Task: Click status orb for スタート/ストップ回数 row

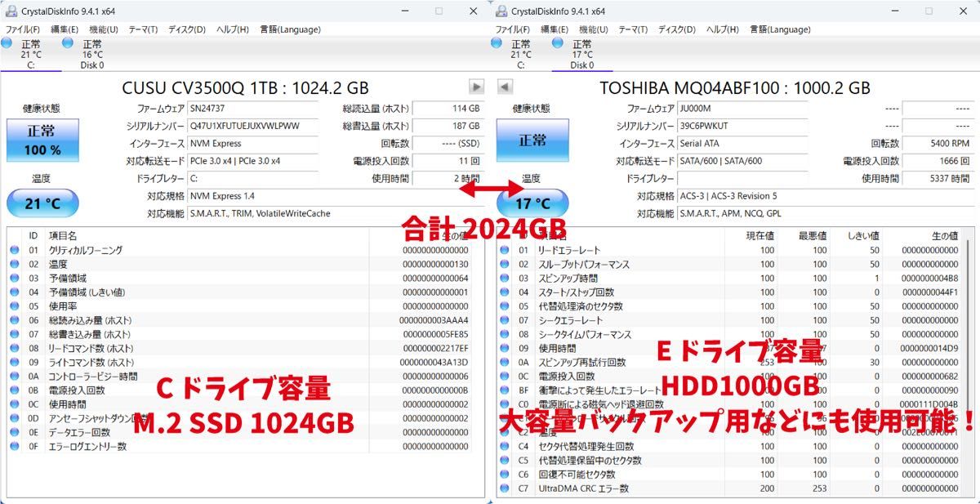Action: pos(504,292)
